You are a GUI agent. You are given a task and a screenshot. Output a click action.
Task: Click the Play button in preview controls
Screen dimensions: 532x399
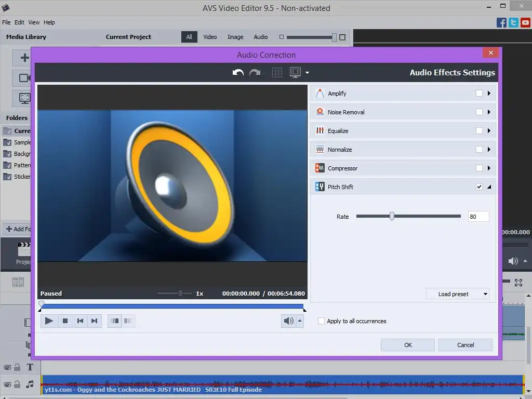[x=49, y=321]
